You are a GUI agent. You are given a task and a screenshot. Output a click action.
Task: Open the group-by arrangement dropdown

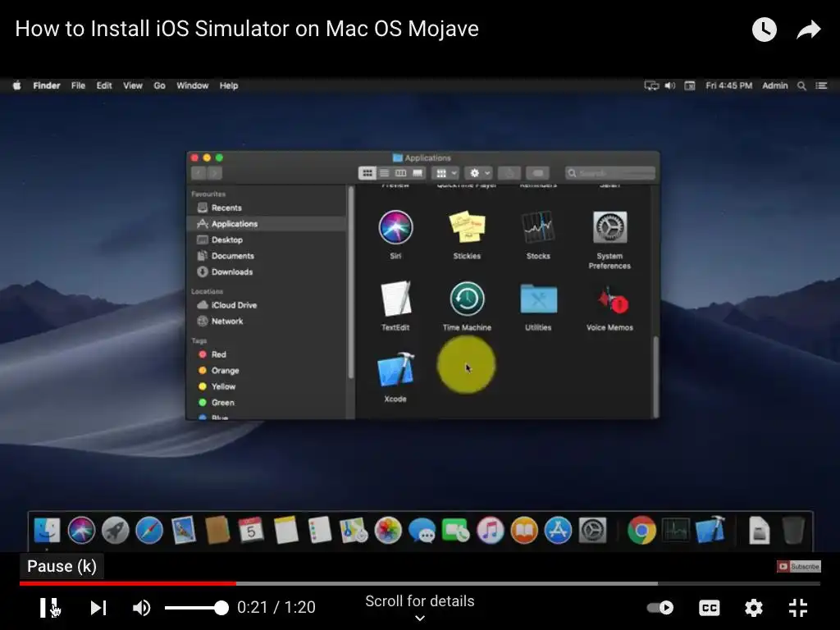click(445, 173)
